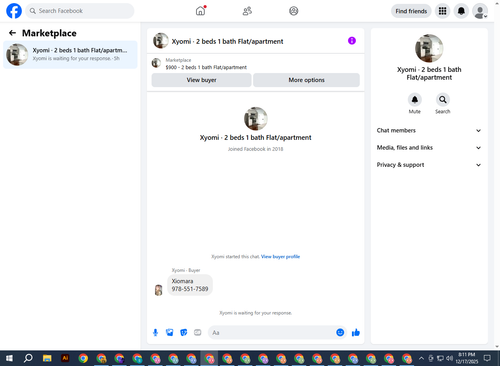
Task: Show hidden system tray icons
Action: [x=421, y=358]
